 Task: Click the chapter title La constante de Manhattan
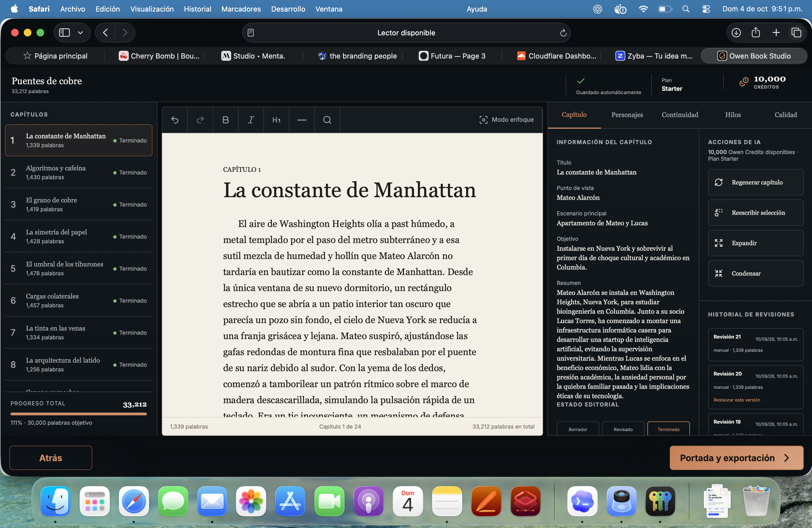349,190
